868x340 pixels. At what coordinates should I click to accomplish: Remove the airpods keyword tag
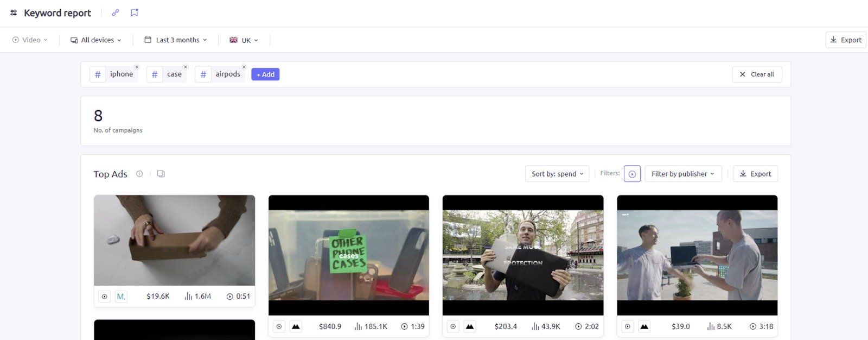[244, 67]
